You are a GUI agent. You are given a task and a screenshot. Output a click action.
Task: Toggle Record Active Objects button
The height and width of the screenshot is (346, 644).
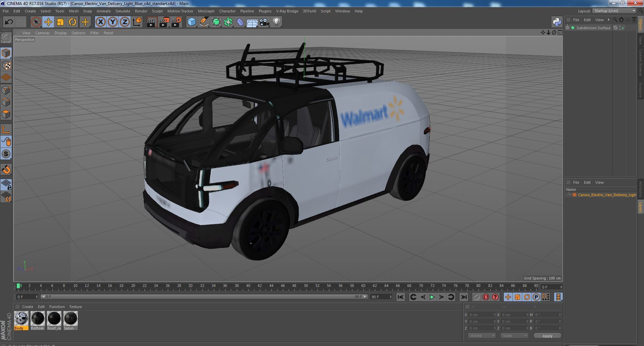coord(476,297)
